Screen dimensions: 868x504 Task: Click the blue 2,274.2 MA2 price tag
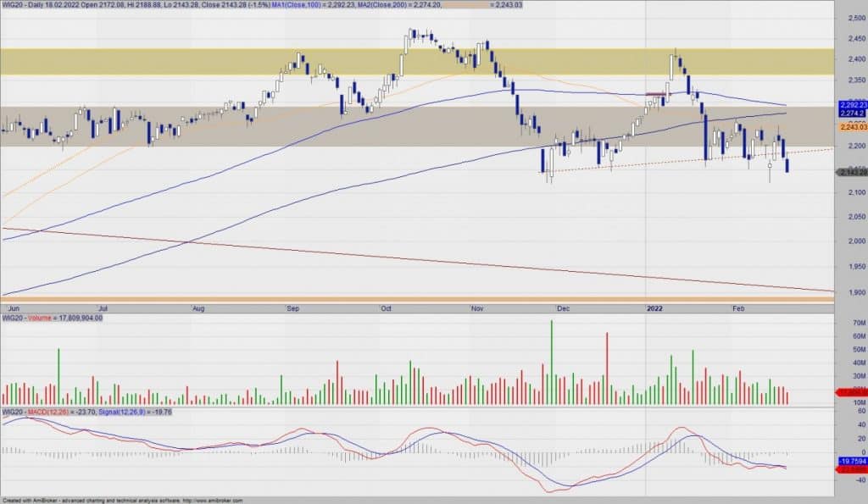point(851,114)
